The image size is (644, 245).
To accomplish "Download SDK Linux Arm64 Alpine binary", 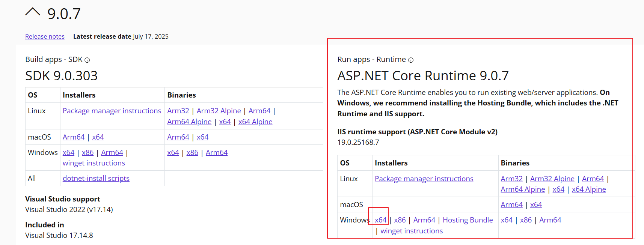I will (189, 122).
